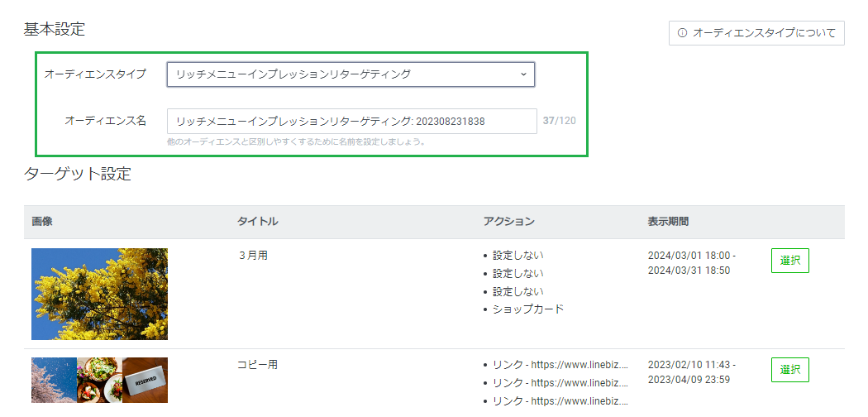Screen dimensions: 868x417
Task: Click the cherry blossom thumbnail in コピー用 row
Action: coord(54,380)
